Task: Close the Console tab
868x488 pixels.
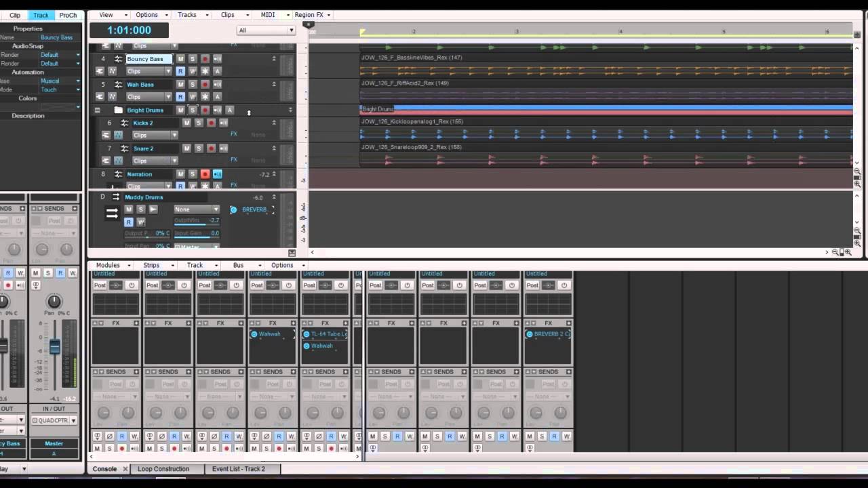Action: (125, 469)
